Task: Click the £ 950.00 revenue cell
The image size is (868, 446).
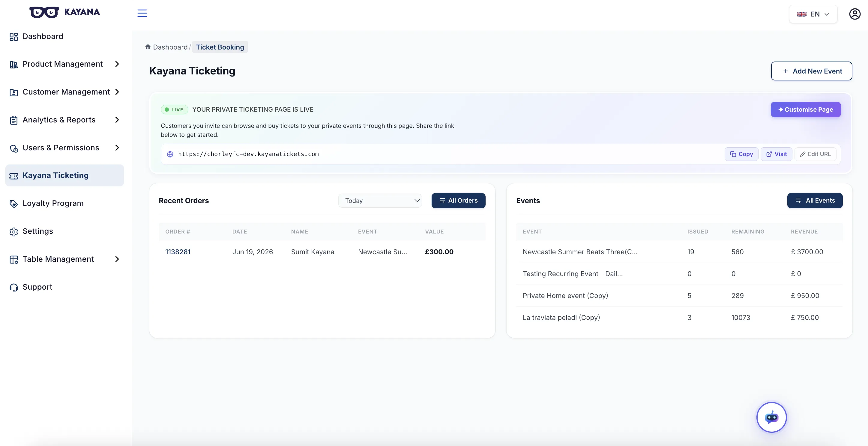Action: click(x=805, y=296)
